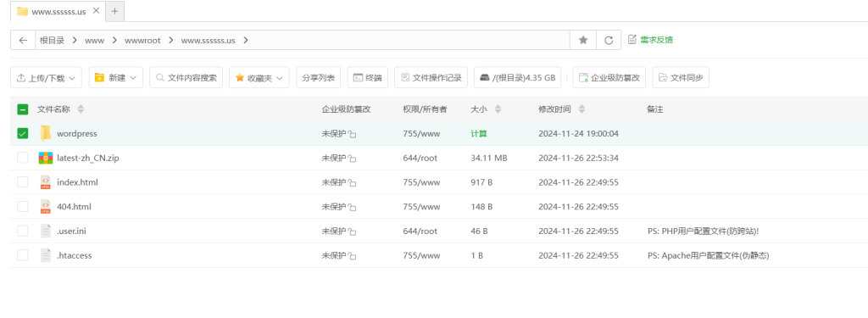
Task: Click 34.11 MB size value
Action: pyautogui.click(x=489, y=158)
